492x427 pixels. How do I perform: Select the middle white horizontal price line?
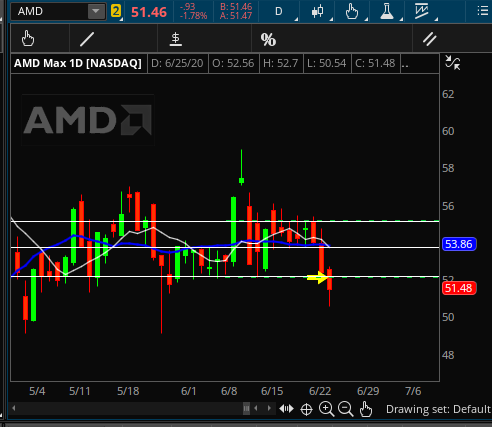click(225, 247)
